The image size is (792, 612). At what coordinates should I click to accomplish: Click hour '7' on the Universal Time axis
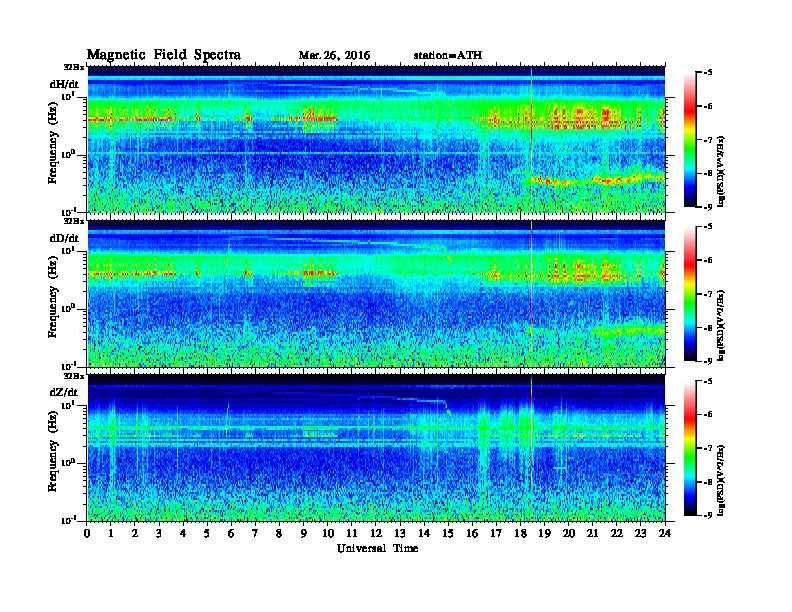click(255, 534)
